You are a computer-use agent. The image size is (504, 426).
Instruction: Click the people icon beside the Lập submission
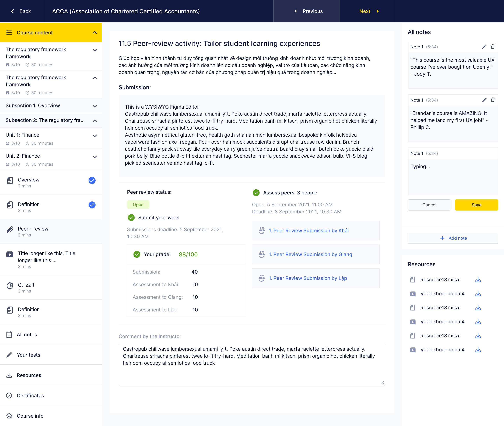(x=261, y=278)
